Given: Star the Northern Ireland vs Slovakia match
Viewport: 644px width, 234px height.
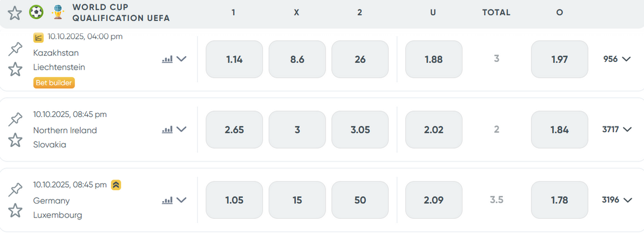Looking at the screenshot, I should [15, 140].
